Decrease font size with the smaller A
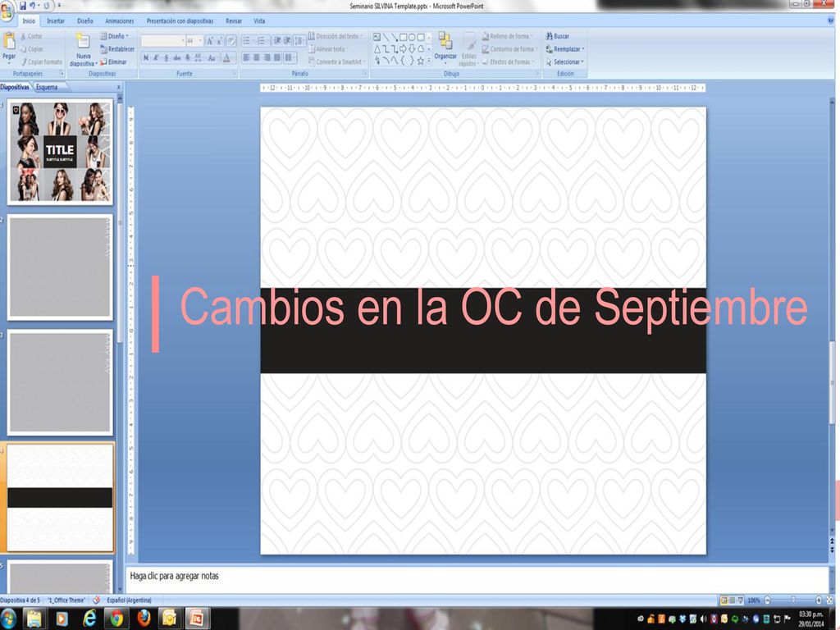Image resolution: width=840 pixels, height=630 pixels. point(220,41)
